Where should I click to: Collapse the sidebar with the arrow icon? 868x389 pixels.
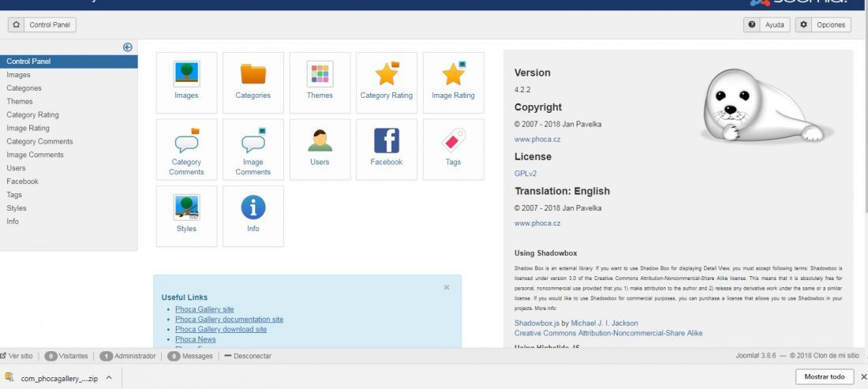click(x=127, y=47)
